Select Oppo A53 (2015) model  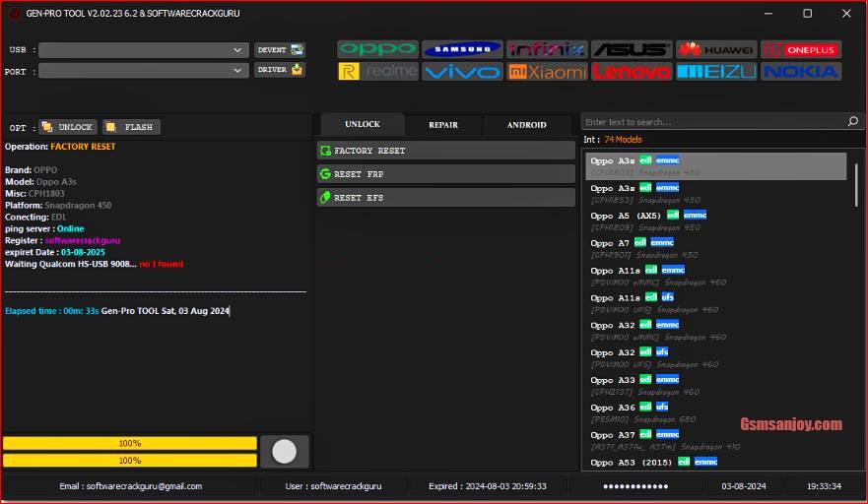pos(716,463)
